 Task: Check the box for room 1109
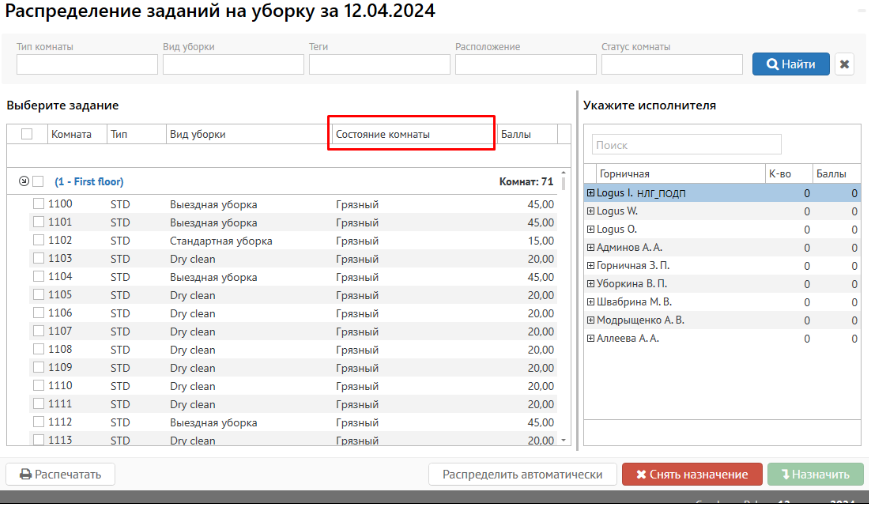[38, 367]
